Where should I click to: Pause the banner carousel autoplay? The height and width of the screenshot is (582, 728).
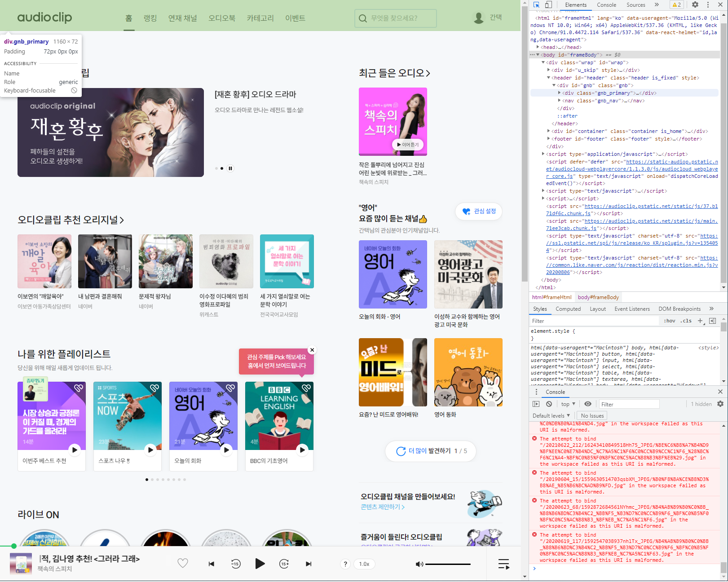(230, 168)
